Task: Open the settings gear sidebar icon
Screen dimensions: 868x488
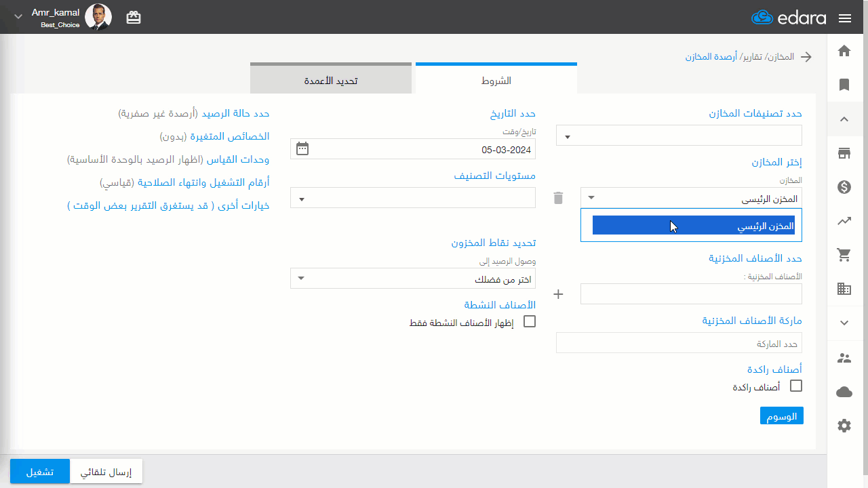Action: [844, 426]
